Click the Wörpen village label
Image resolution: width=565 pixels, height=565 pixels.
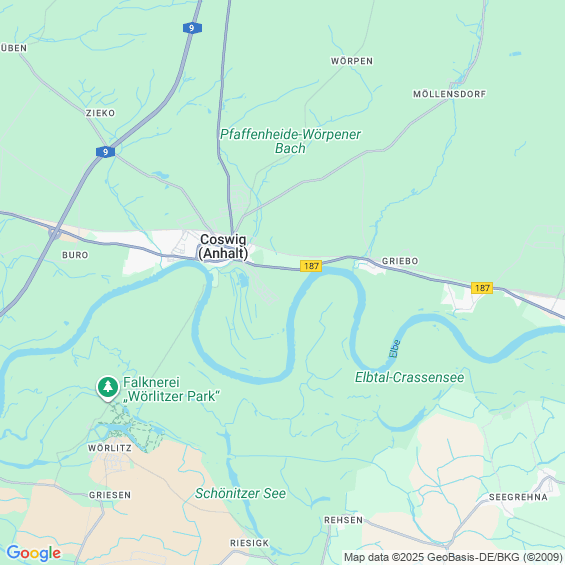[x=352, y=61]
